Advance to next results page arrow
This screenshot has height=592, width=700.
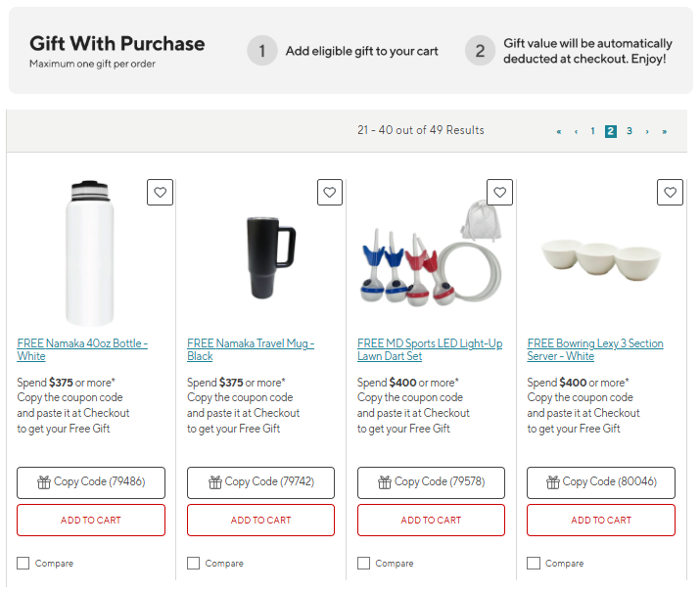(x=647, y=131)
